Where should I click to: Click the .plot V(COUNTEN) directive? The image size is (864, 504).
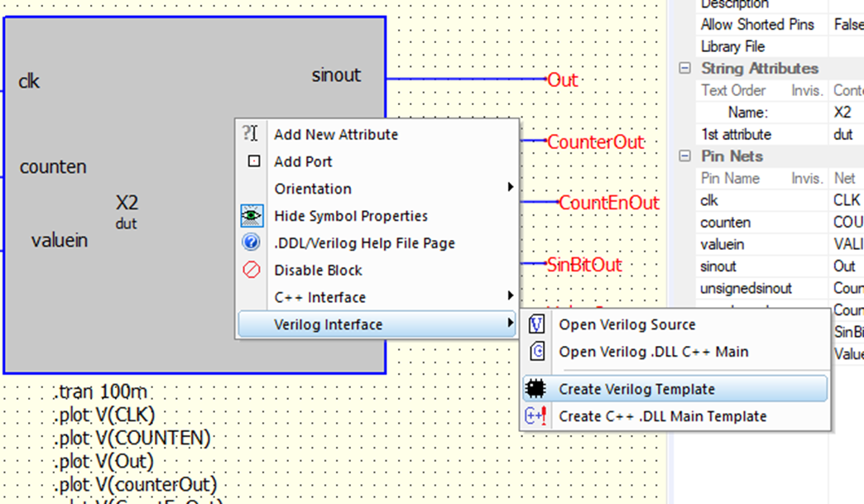click(x=132, y=439)
